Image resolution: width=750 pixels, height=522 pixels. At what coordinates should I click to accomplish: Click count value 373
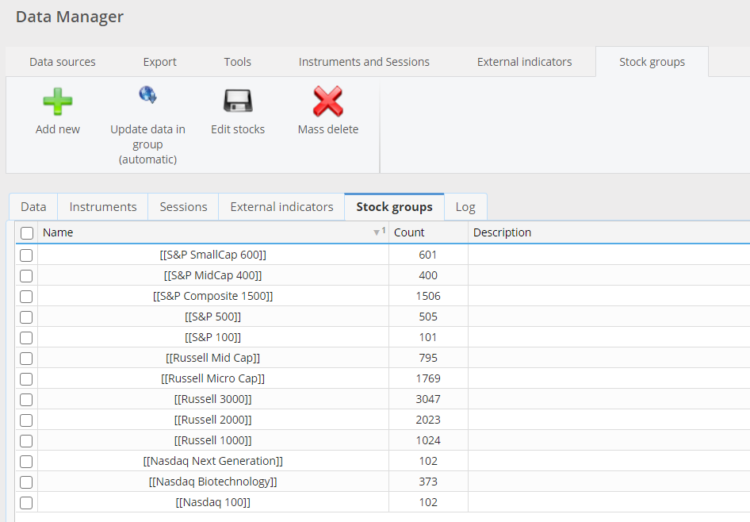click(428, 481)
